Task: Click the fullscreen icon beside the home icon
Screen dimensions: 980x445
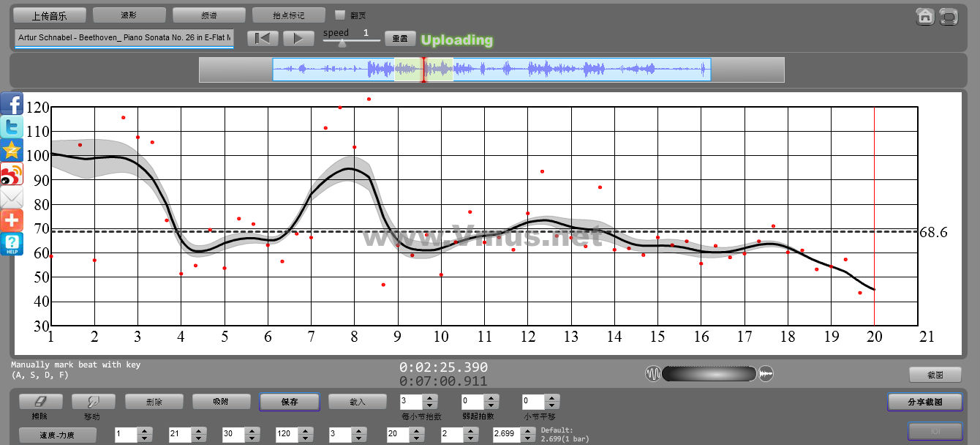Action: point(949,16)
